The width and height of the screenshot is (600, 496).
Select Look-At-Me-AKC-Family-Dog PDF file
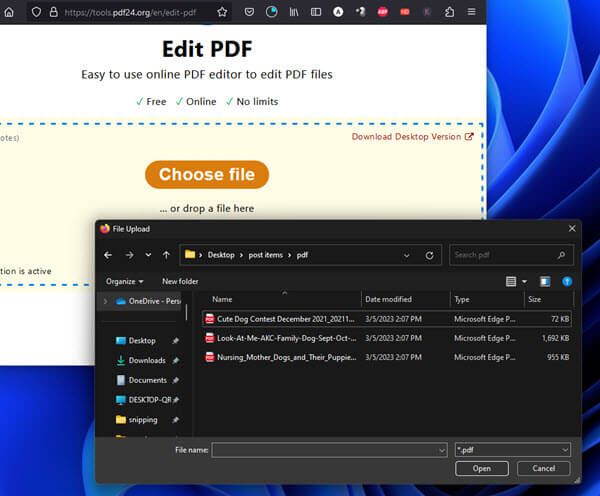pyautogui.click(x=387, y=338)
